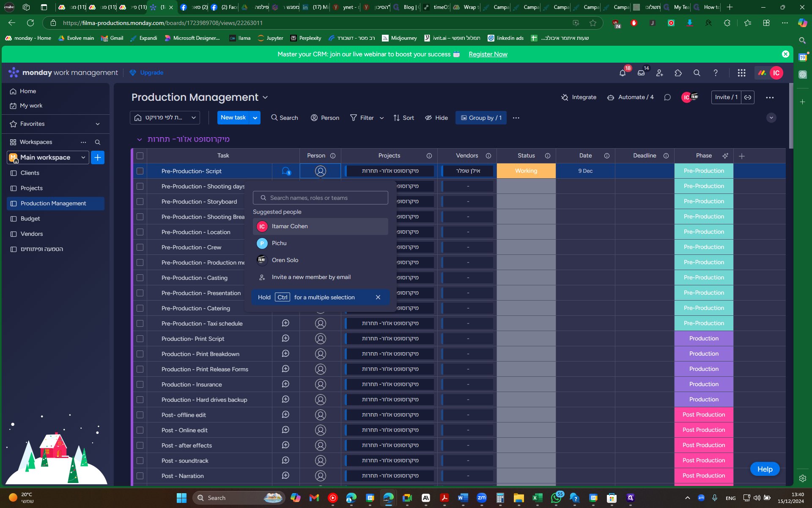Check the Production - Print Breakdown row checkbox
The height and width of the screenshot is (508, 812).
pyautogui.click(x=140, y=354)
